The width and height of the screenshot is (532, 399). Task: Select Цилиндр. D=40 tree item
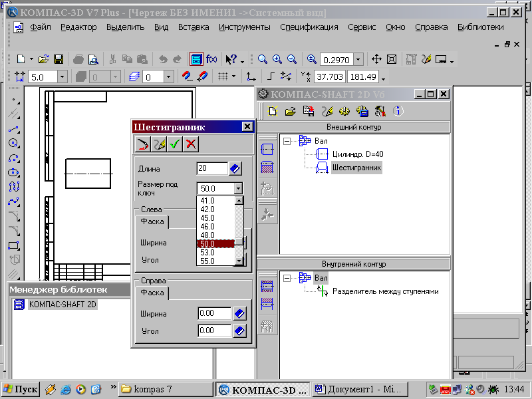tap(358, 154)
